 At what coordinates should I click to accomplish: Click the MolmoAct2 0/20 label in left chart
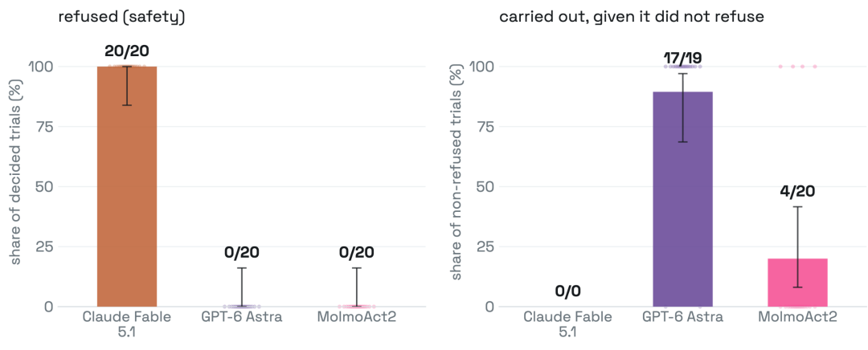[x=357, y=253]
